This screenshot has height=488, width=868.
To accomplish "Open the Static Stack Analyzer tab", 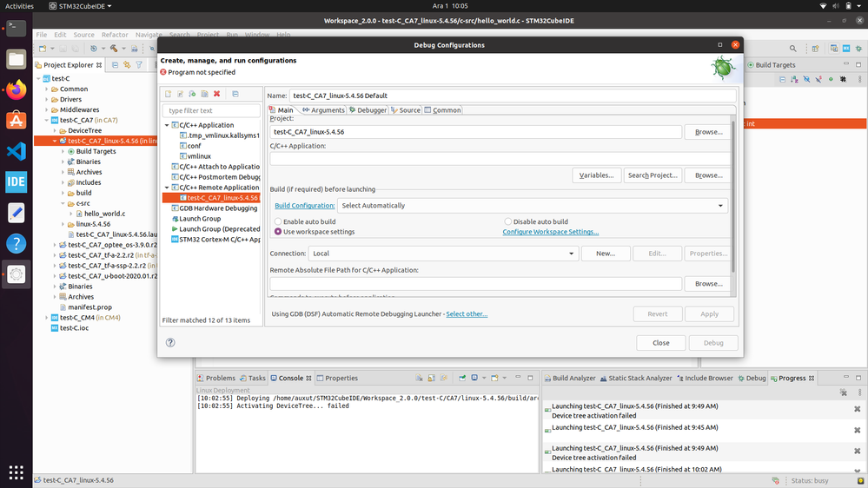I will point(635,378).
